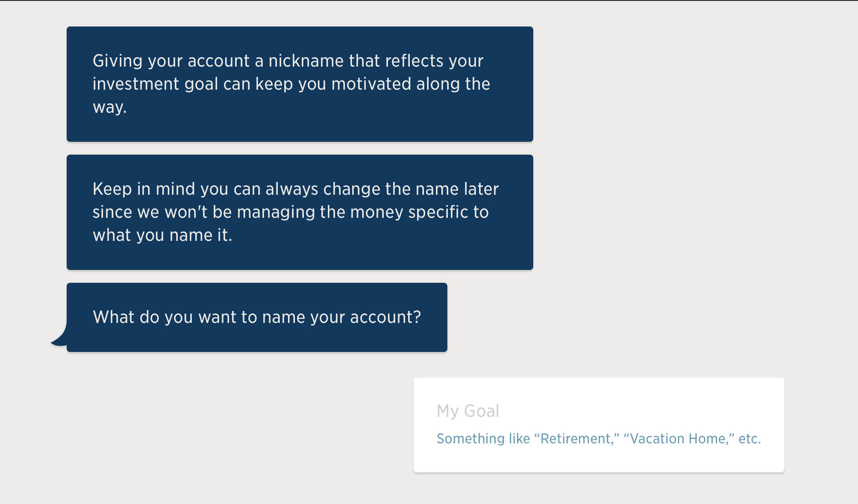The height and width of the screenshot is (504, 858).
Task: Click the word "Giving" starting the first bubble
Action: coord(116,61)
